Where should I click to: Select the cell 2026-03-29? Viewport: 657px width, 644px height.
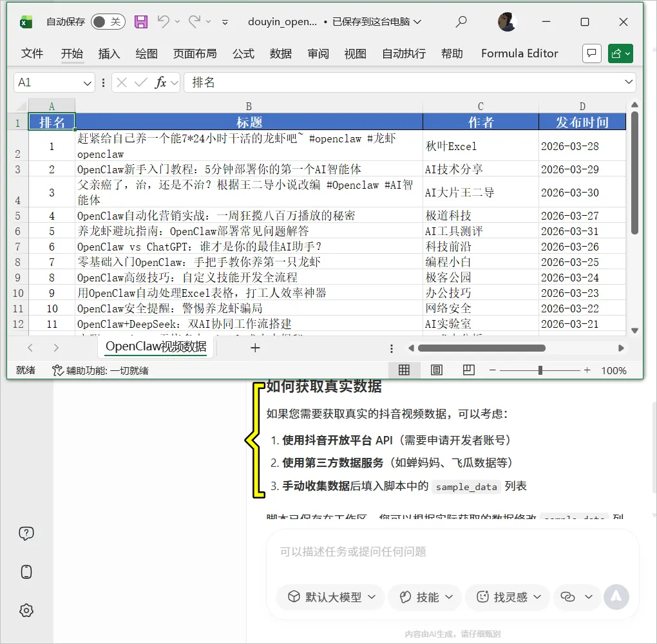pos(582,169)
